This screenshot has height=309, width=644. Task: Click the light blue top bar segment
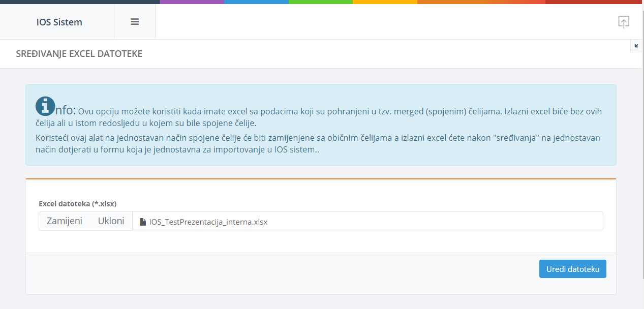(x=256, y=2)
